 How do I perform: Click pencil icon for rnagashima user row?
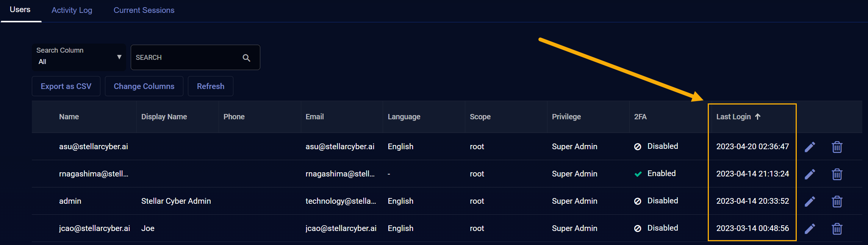(810, 174)
